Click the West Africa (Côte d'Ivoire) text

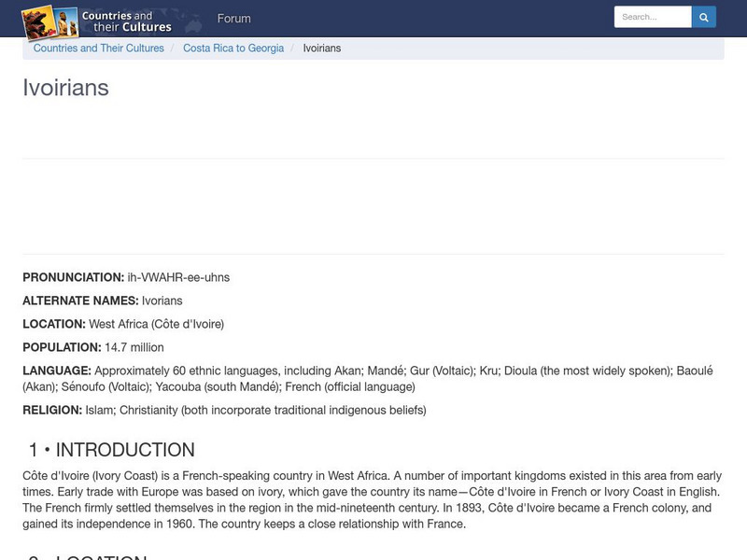[157, 324]
